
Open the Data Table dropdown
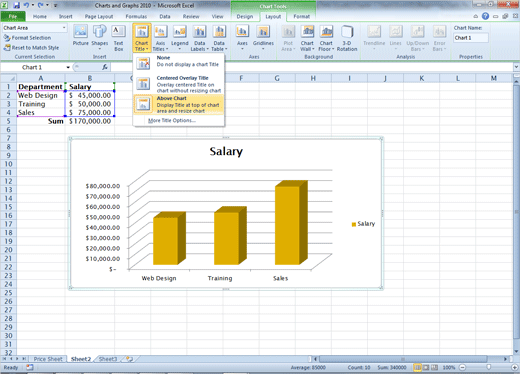point(219,38)
